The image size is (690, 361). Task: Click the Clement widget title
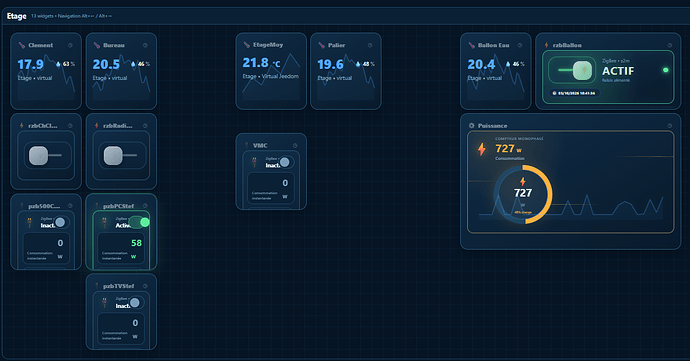click(x=40, y=45)
